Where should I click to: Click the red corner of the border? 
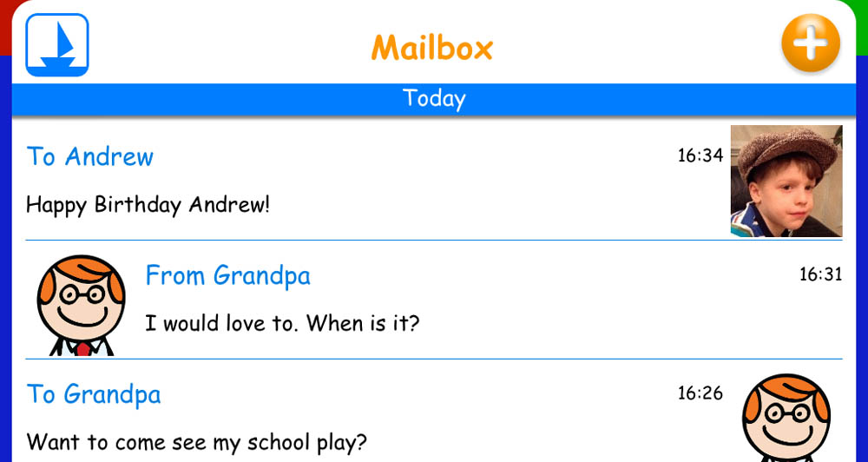click(x=5, y=27)
